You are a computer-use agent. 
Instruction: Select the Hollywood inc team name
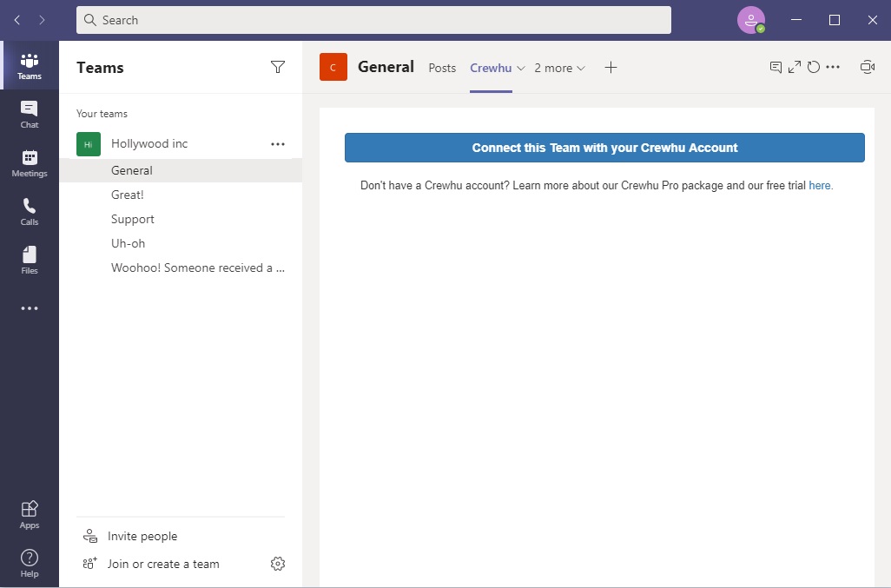click(149, 143)
